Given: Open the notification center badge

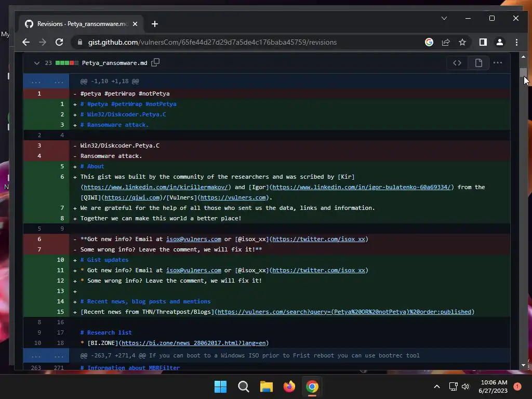Looking at the screenshot, I should point(517,387).
